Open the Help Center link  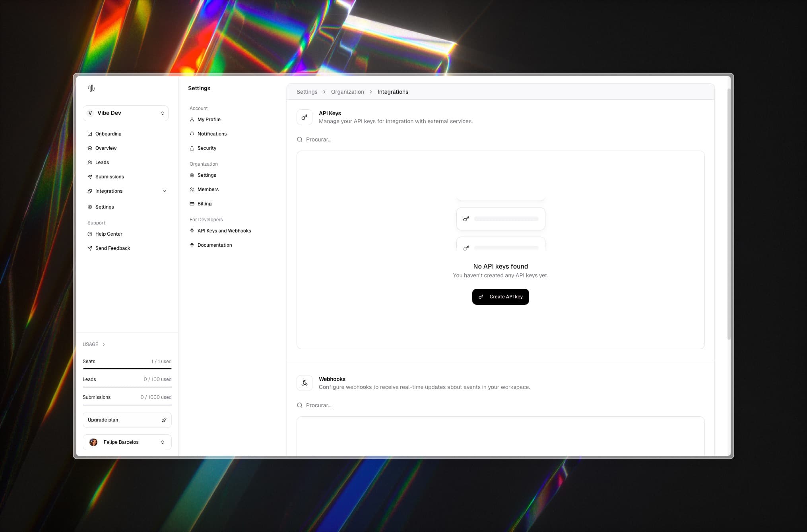pyautogui.click(x=109, y=234)
